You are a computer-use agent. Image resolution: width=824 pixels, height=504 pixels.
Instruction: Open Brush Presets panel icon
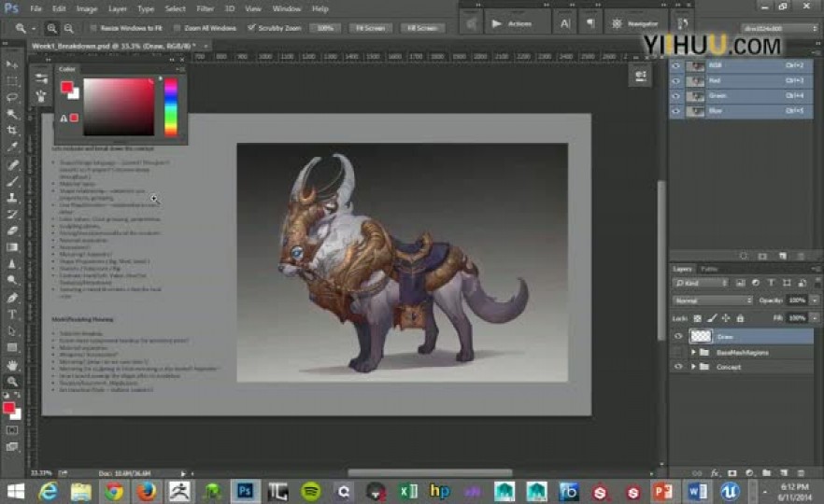point(41,96)
